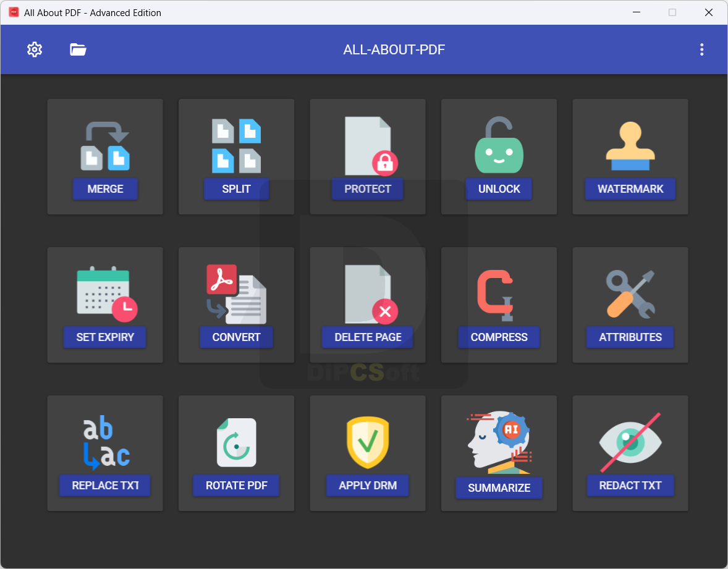728x569 pixels.
Task: Choose the APPLY DRM button
Action: pyautogui.click(x=367, y=486)
